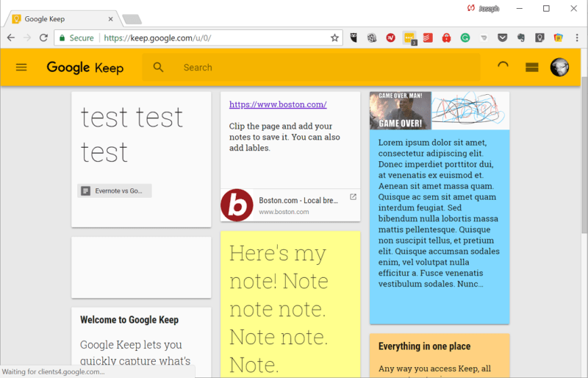Open the blank empty note card
Image resolution: width=588 pixels, height=378 pixels.
click(141, 267)
